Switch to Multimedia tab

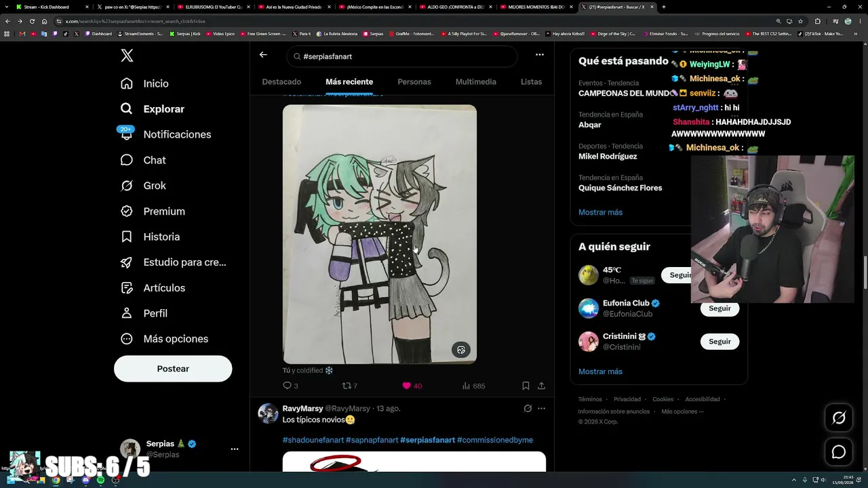pyautogui.click(x=476, y=82)
